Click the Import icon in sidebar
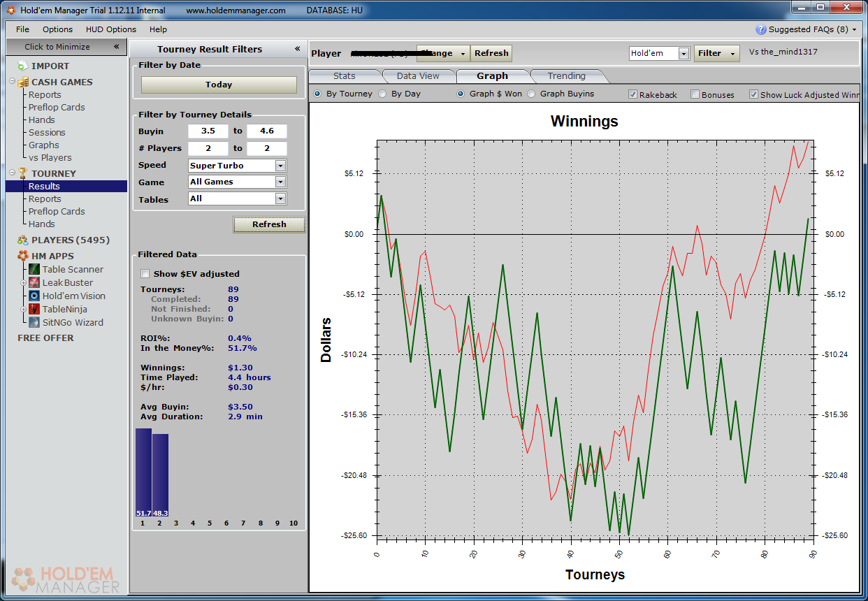868x601 pixels. (22, 66)
